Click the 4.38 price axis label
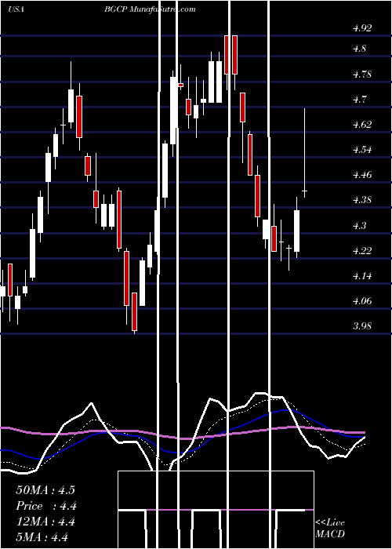392x549 pixels. [x=362, y=200]
